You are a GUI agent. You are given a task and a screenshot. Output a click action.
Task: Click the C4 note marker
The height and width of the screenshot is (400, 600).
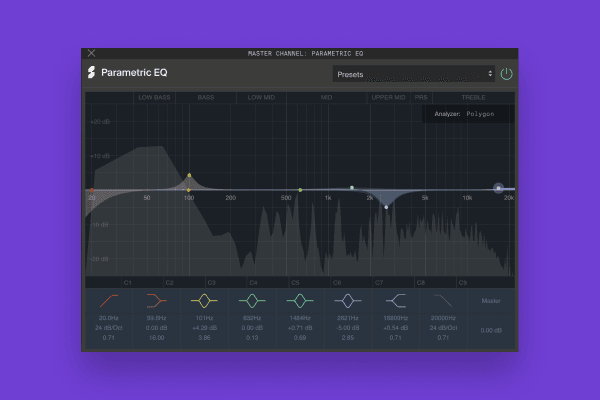click(253, 282)
